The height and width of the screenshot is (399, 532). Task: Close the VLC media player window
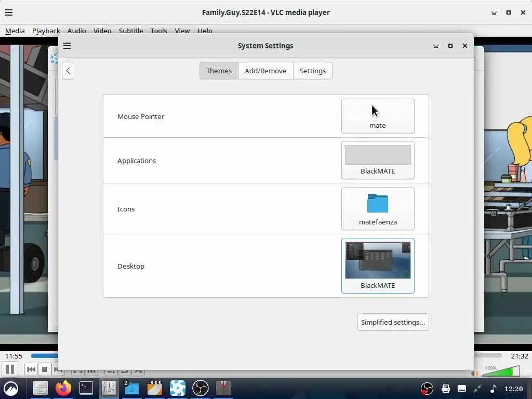(523, 12)
